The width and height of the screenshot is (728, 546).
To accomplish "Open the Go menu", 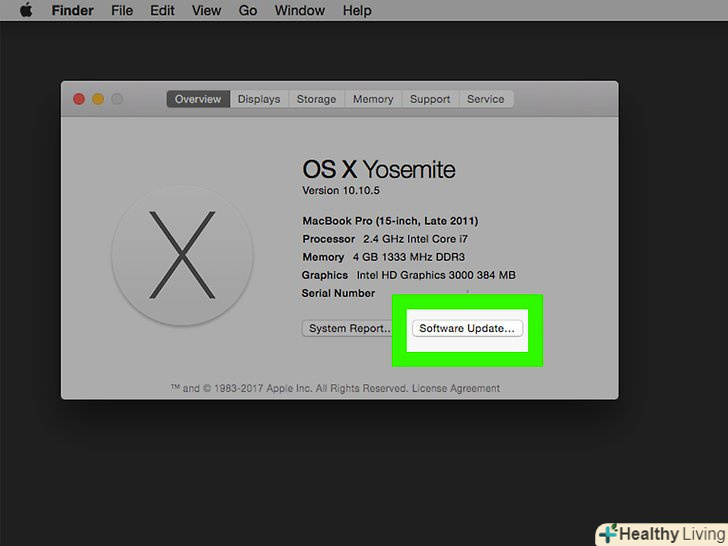I will point(248,10).
